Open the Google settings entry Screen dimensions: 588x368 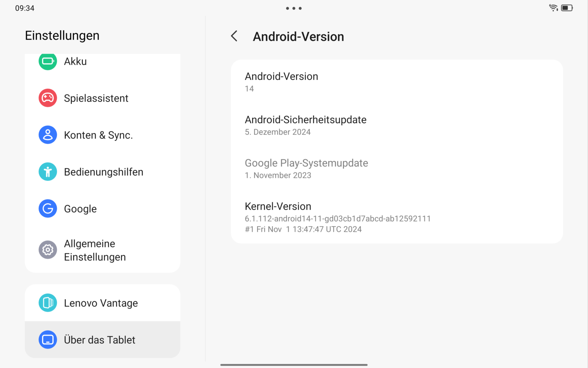point(80,209)
